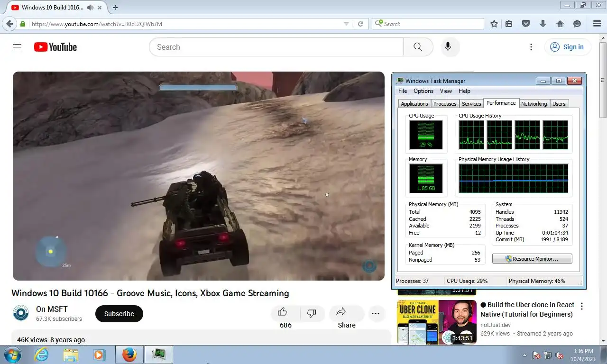Open Firefox hamburger menu
Screen dimensions: 607x364
tap(597, 24)
